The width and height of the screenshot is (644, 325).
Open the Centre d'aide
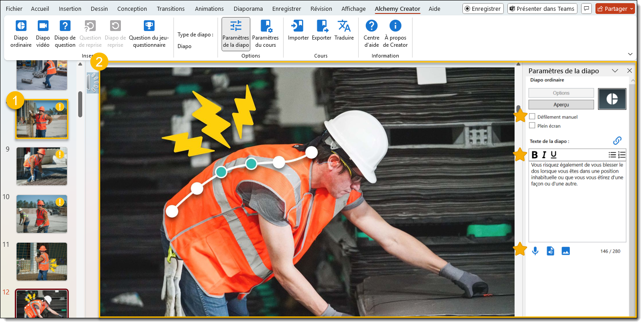click(x=371, y=33)
